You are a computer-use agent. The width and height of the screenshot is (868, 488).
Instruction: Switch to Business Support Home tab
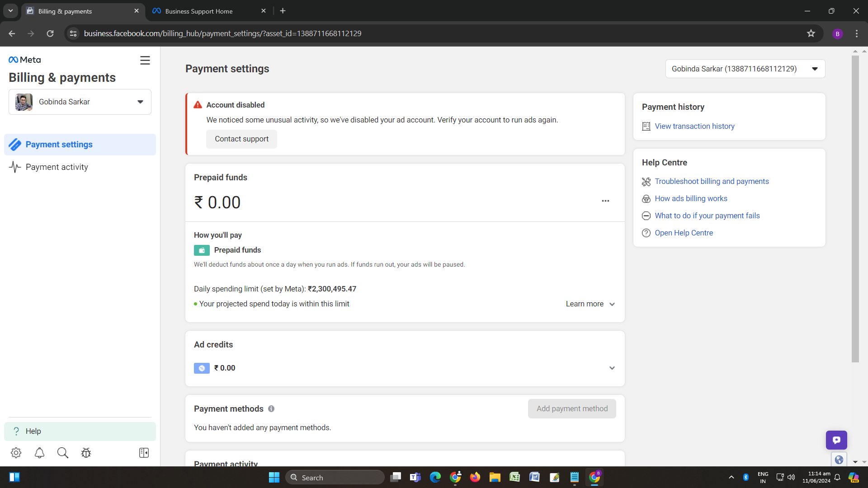tap(199, 11)
